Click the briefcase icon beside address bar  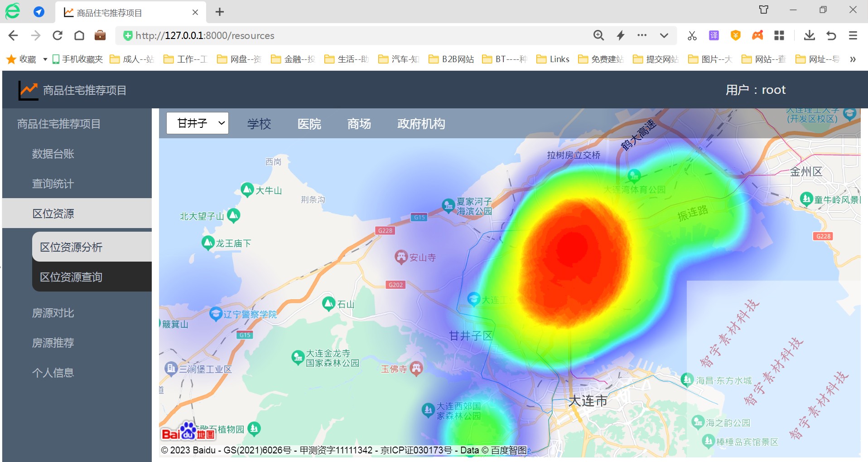[x=100, y=35]
